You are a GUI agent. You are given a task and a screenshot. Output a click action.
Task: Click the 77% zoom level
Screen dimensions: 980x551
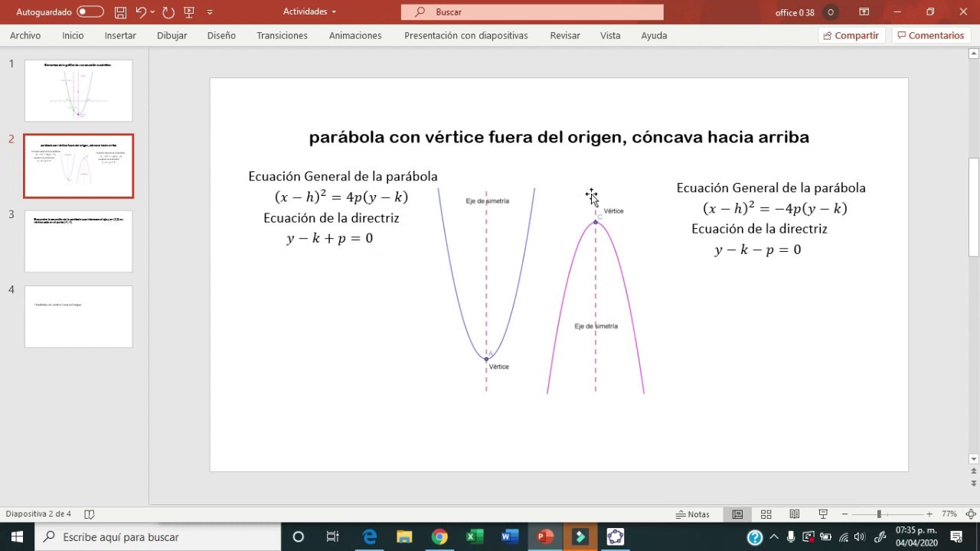point(949,514)
